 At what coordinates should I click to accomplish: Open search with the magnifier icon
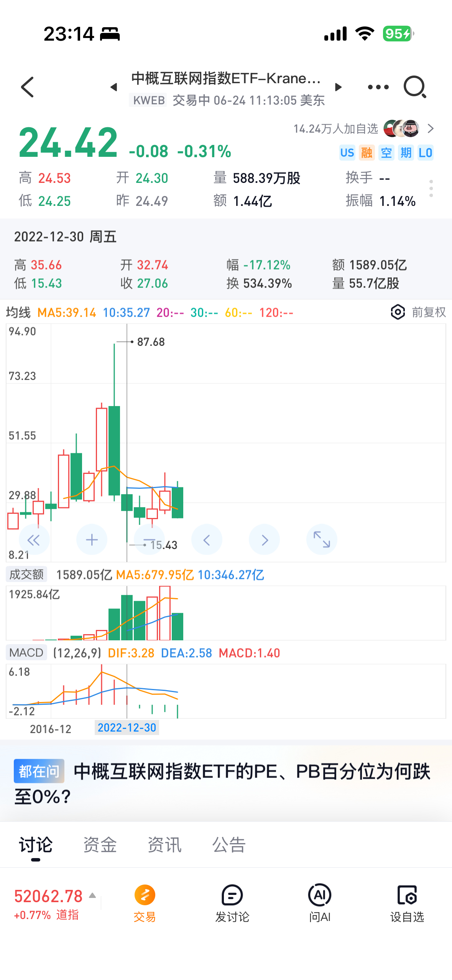[415, 87]
